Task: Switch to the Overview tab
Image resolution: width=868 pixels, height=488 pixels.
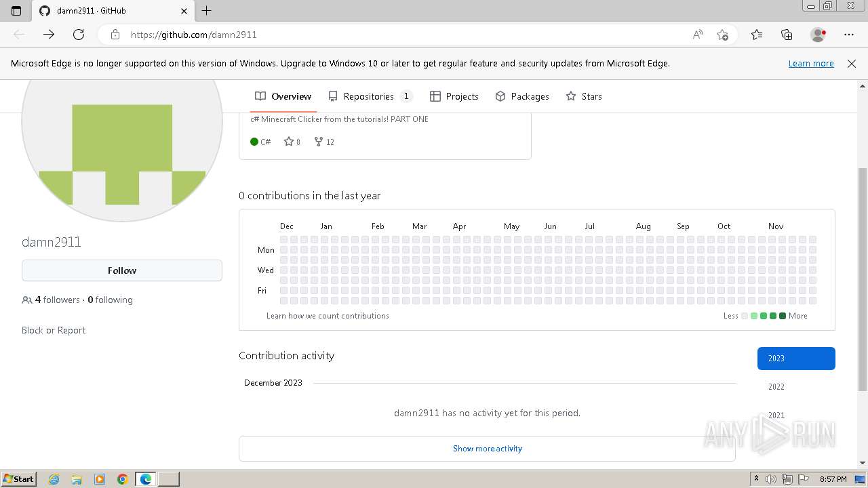Action: point(283,96)
